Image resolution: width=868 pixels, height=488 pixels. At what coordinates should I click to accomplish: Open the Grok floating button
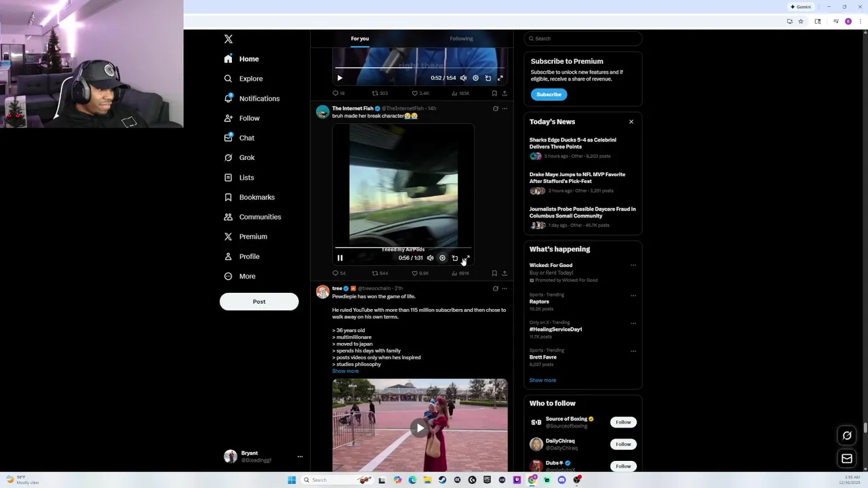pos(847,436)
